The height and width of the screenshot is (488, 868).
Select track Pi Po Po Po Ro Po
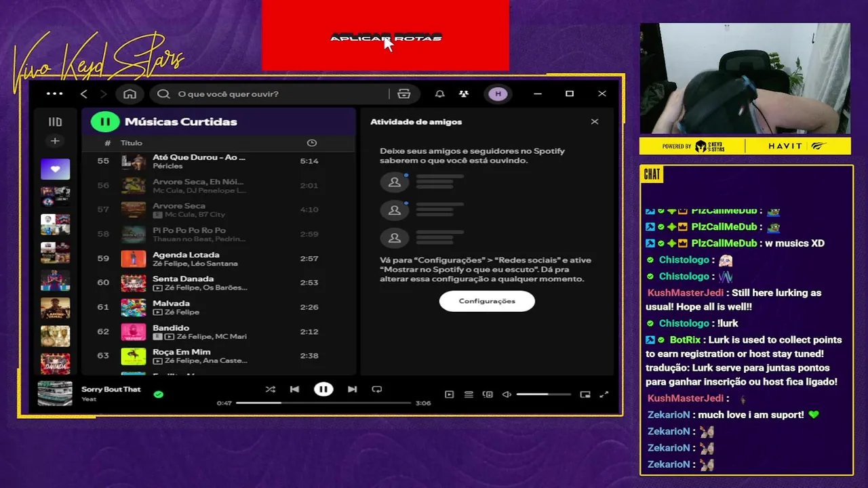click(x=218, y=234)
